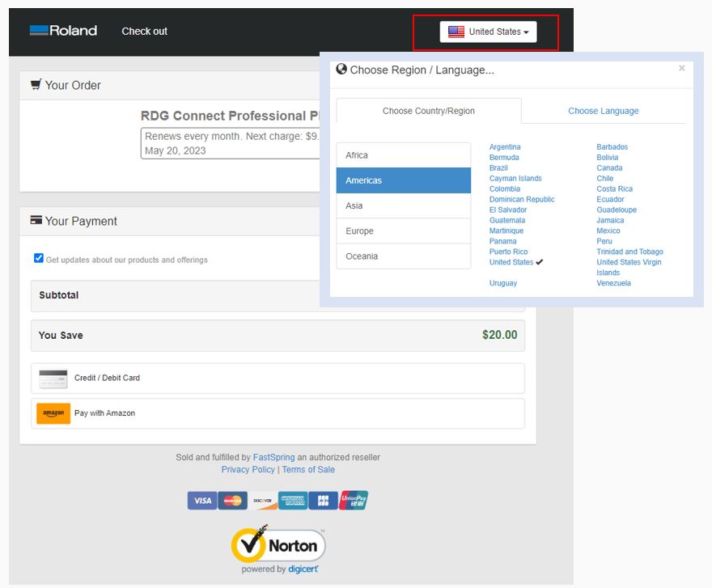
Task: Switch to Choose Language tab
Action: [x=603, y=111]
